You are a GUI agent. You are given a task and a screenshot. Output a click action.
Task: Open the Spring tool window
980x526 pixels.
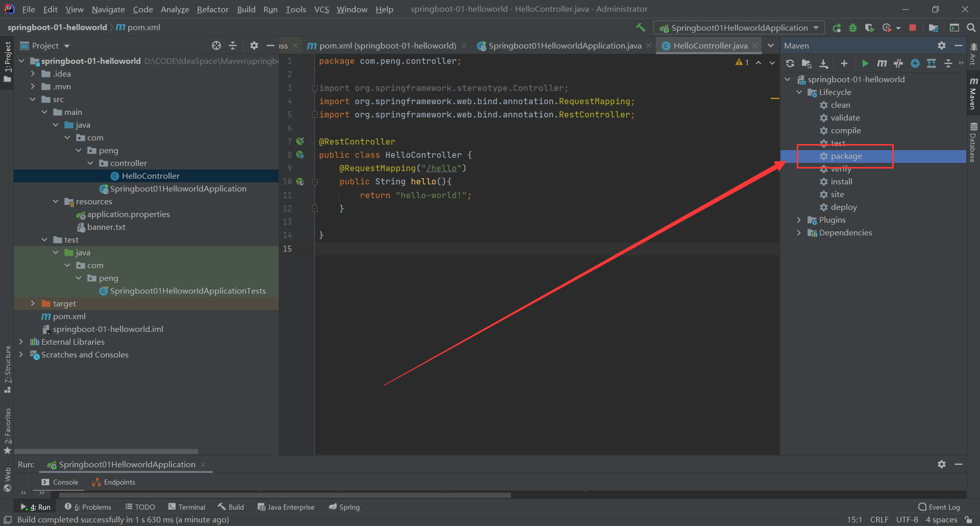coord(344,507)
